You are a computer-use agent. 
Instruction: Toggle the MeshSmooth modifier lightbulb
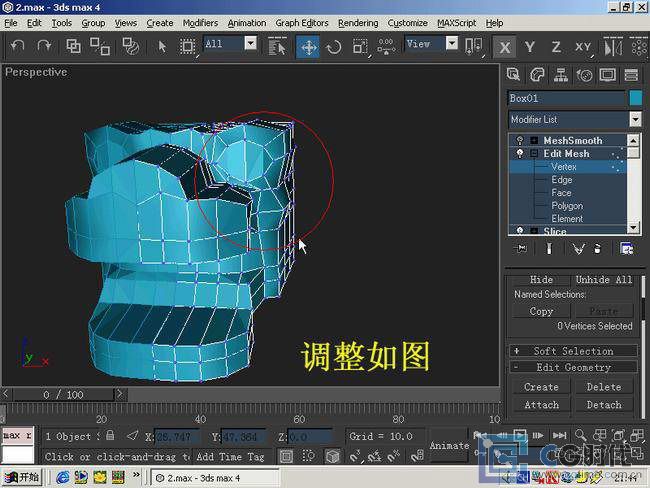[520, 141]
